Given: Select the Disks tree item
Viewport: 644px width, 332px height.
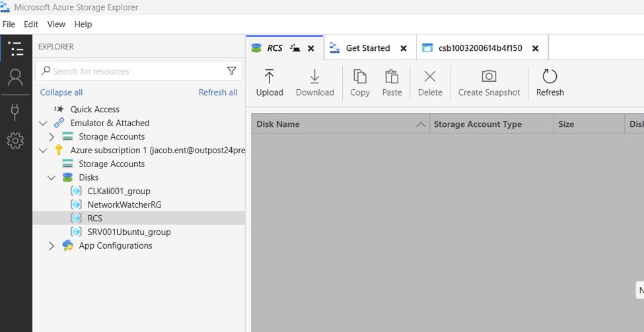Looking at the screenshot, I should click(89, 178).
